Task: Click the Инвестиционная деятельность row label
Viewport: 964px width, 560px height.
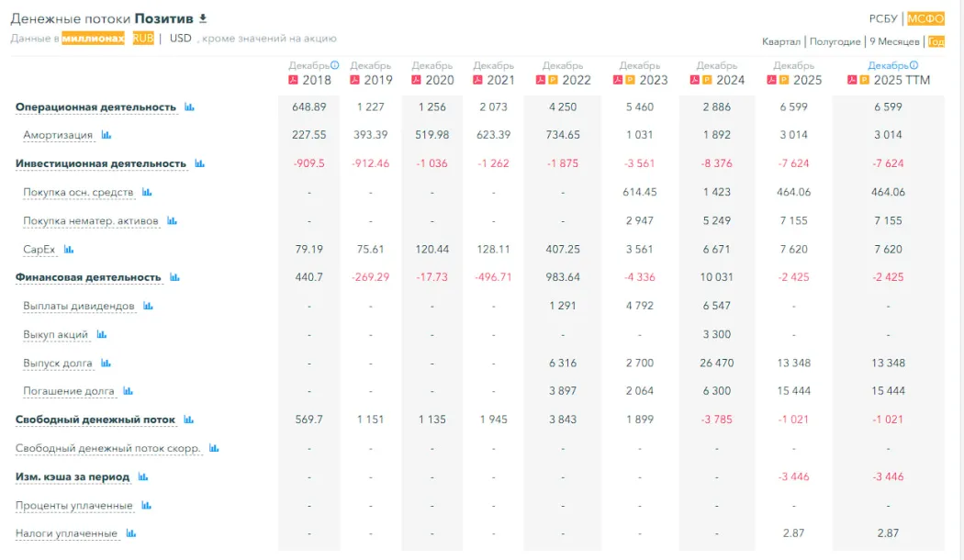Action: click(100, 163)
